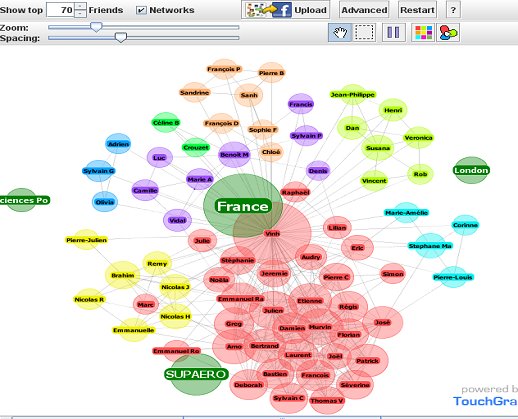This screenshot has width=518, height=419.
Task: Click the Jean-Philippe node
Action: 353,95
